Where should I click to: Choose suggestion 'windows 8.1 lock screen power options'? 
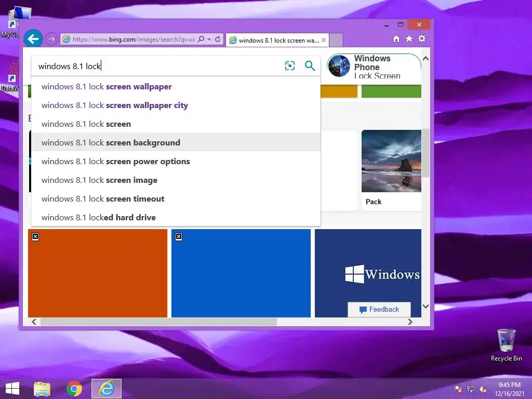[176, 161]
